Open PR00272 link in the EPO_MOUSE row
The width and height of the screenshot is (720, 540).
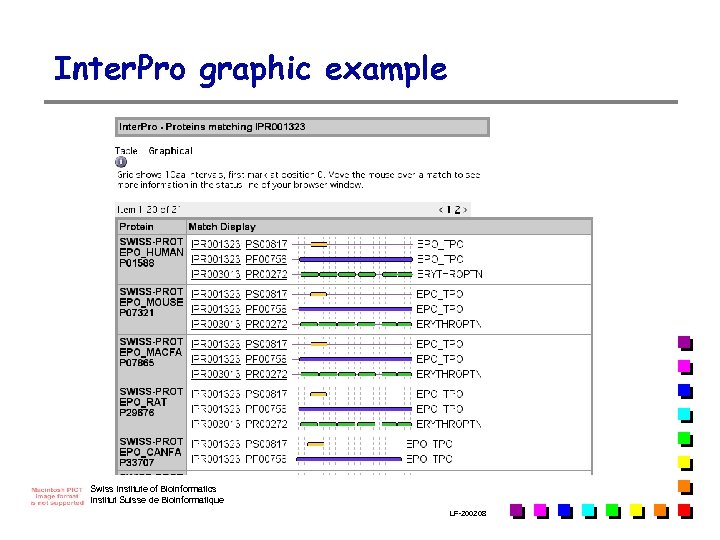pos(266,325)
